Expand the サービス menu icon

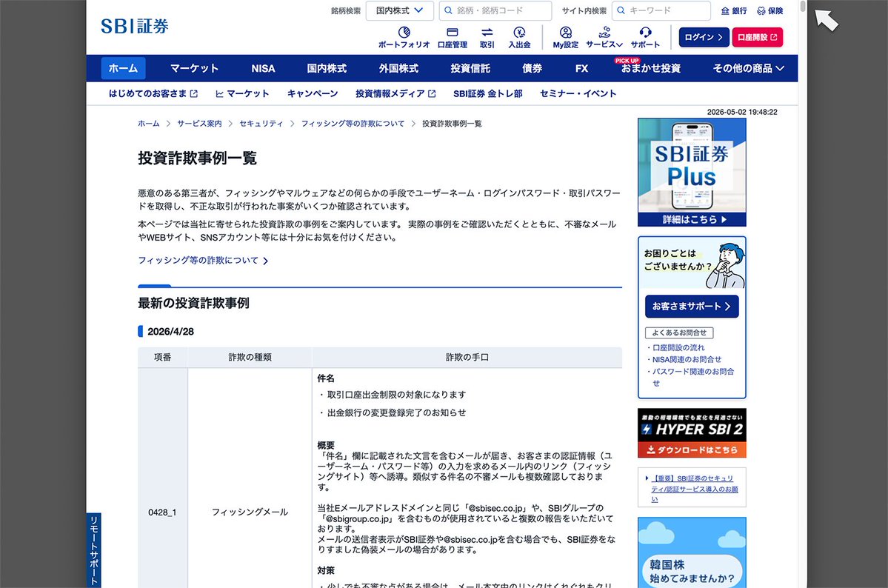point(604,37)
